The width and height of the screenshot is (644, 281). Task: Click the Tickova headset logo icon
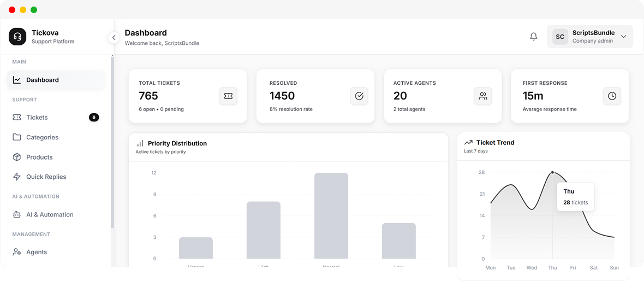(x=17, y=37)
